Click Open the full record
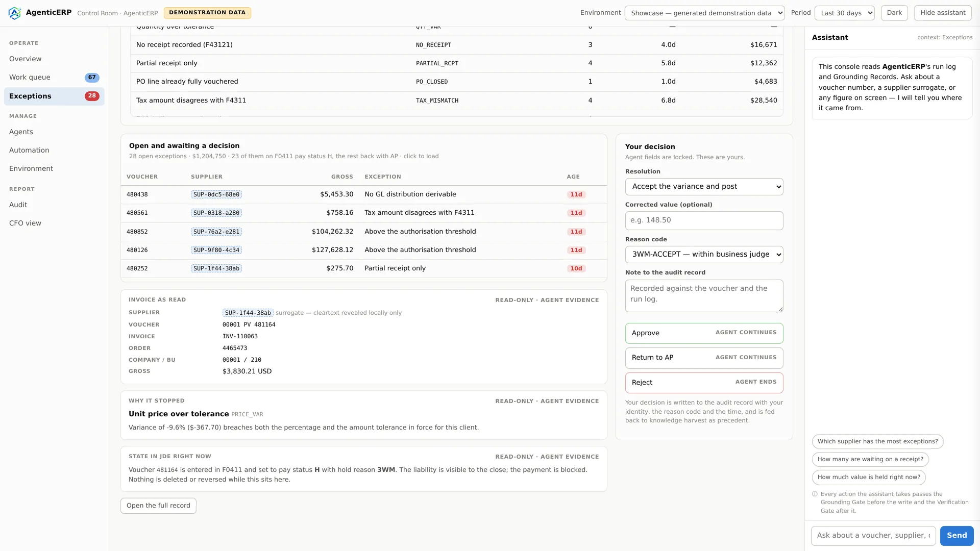980x551 pixels. [158, 506]
